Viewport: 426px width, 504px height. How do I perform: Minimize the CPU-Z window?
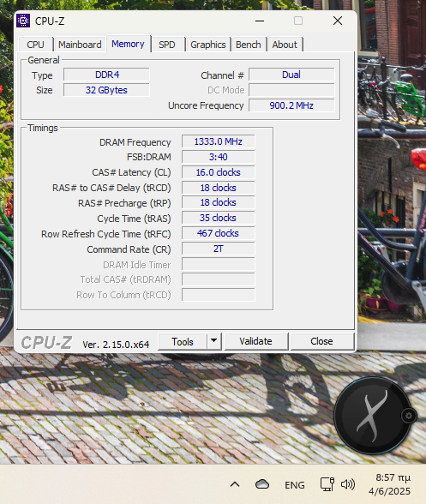(x=260, y=21)
